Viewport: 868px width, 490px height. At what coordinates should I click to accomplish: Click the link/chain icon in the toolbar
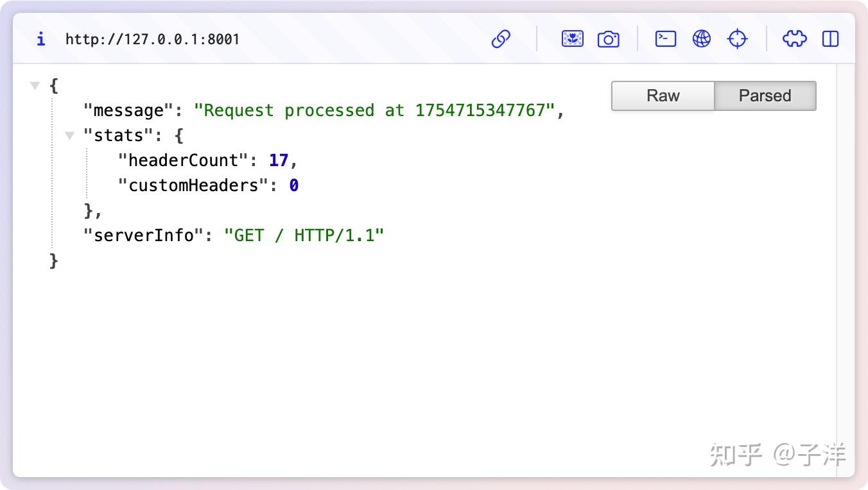(501, 38)
